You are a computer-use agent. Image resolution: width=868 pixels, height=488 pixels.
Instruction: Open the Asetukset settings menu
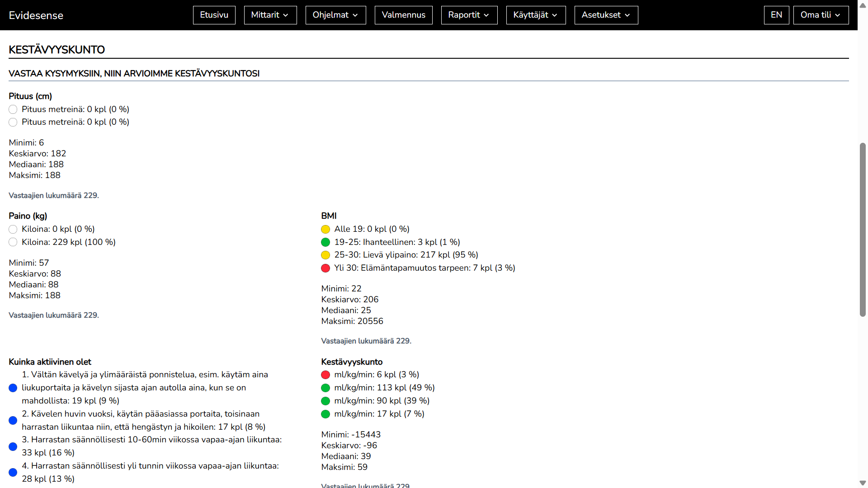[606, 15]
